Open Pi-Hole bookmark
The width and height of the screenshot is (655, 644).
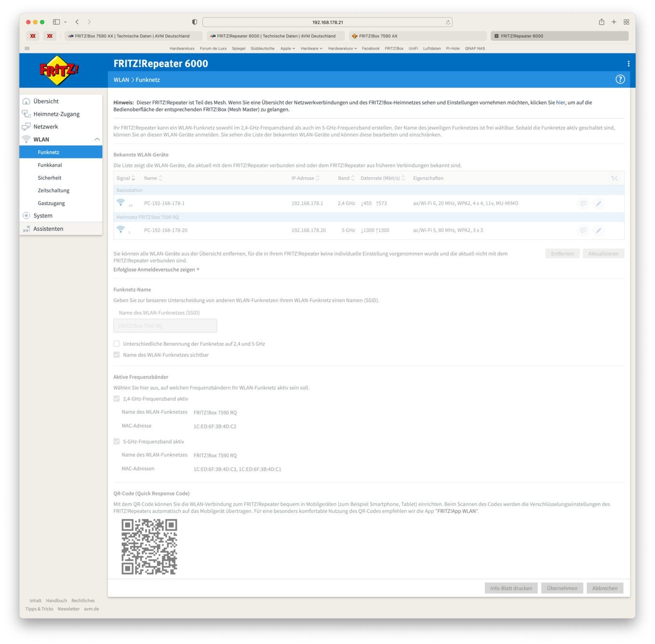click(453, 48)
